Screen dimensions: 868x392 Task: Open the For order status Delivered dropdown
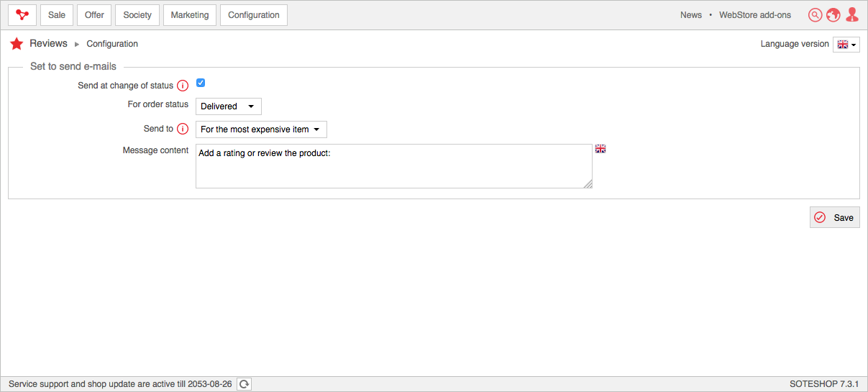click(x=229, y=106)
